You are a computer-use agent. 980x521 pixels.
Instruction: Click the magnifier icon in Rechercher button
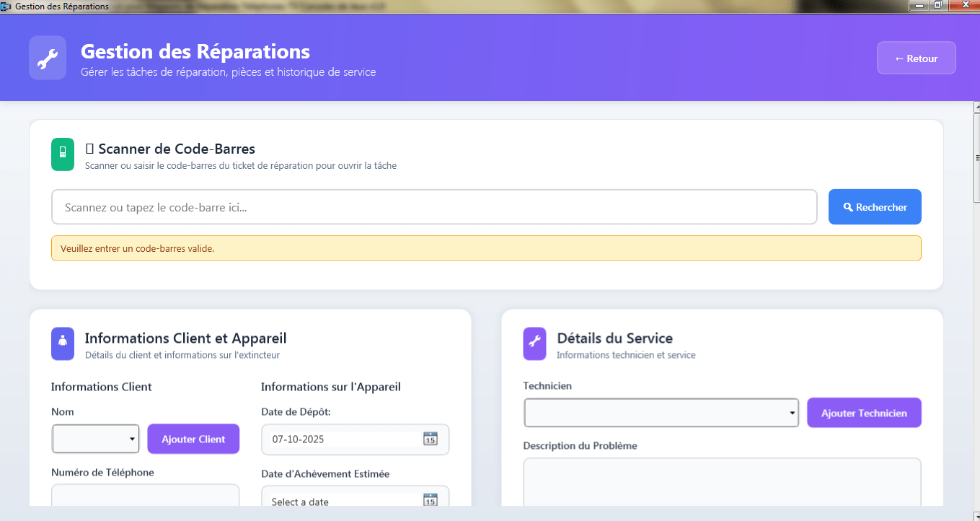coord(848,207)
